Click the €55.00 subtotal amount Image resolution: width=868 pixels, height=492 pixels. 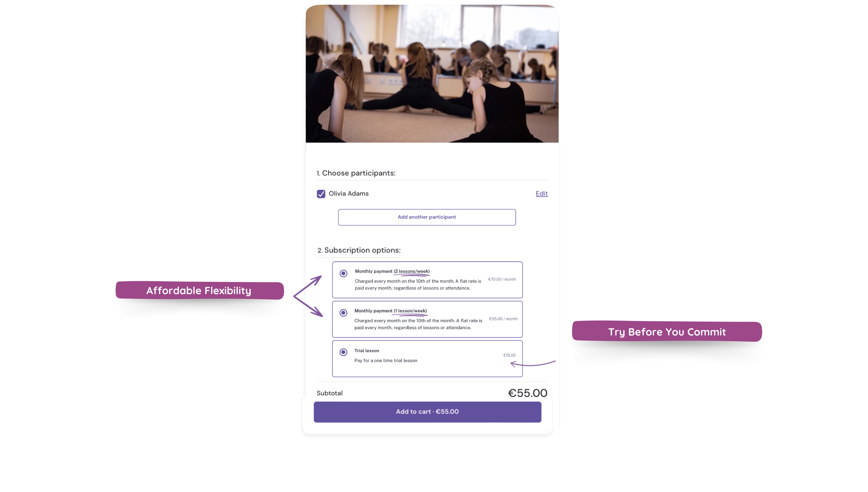[x=527, y=393]
